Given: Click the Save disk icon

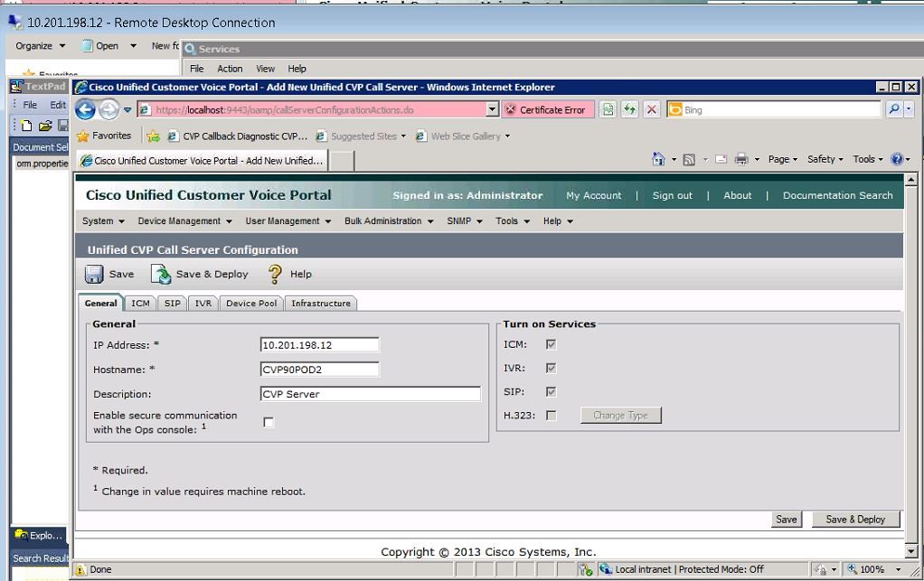Looking at the screenshot, I should point(94,273).
